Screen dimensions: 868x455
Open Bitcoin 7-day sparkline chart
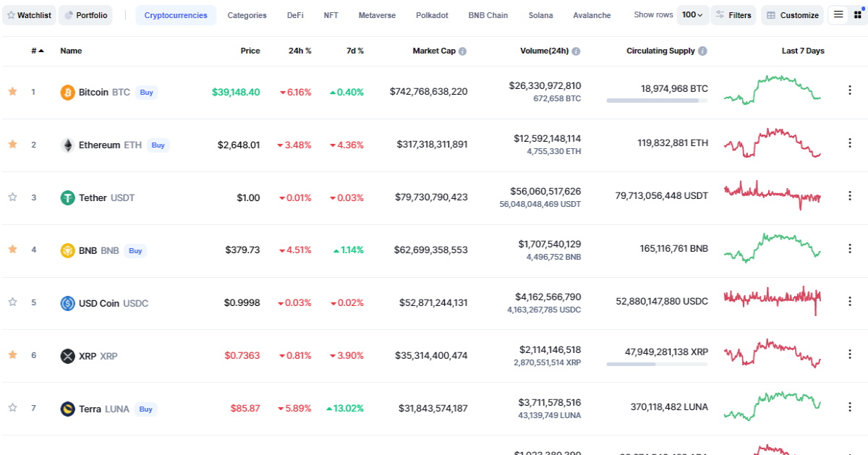coord(773,90)
